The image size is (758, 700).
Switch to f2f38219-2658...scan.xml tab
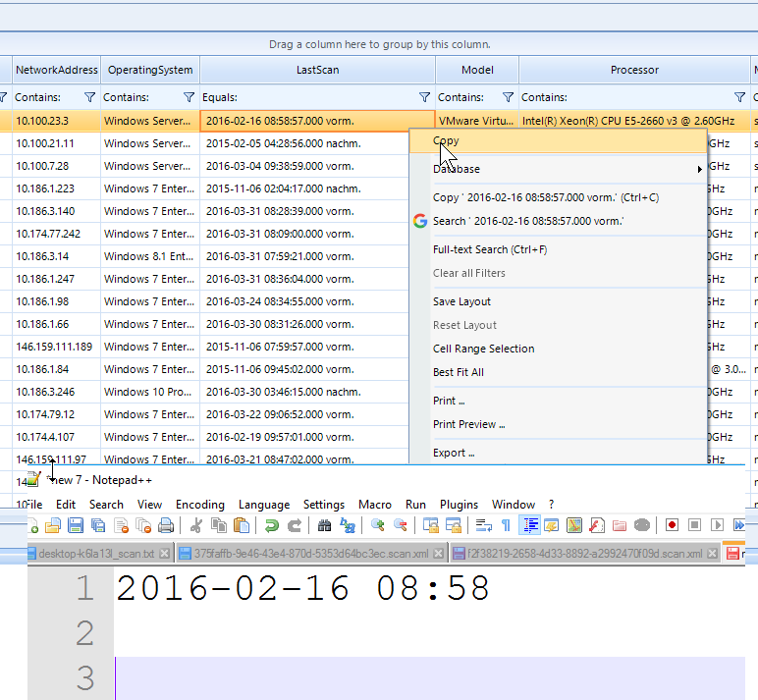[x=584, y=554]
